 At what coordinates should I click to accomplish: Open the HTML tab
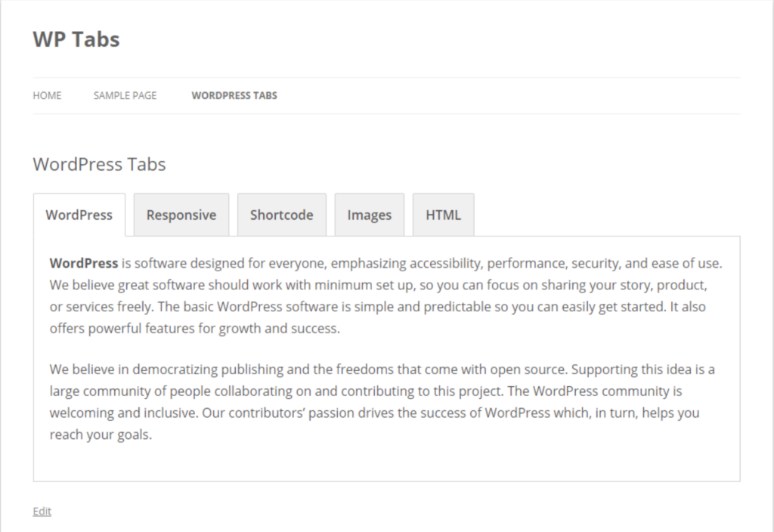[443, 215]
